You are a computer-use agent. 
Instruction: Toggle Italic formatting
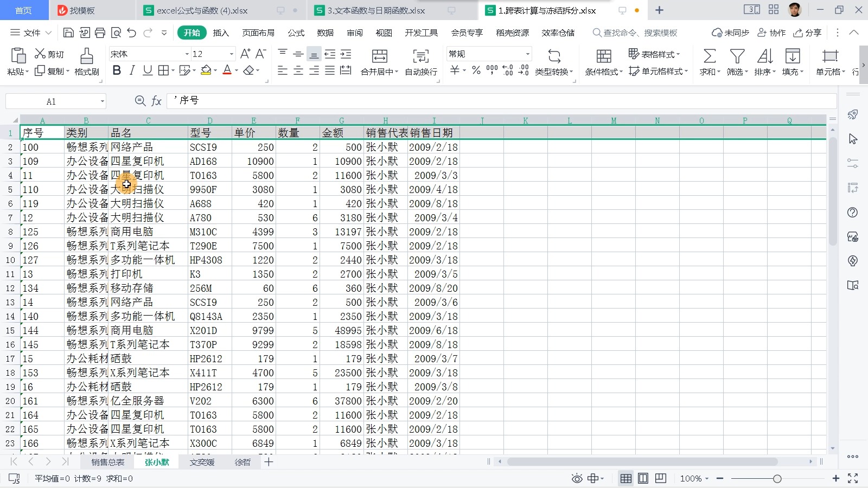132,70
